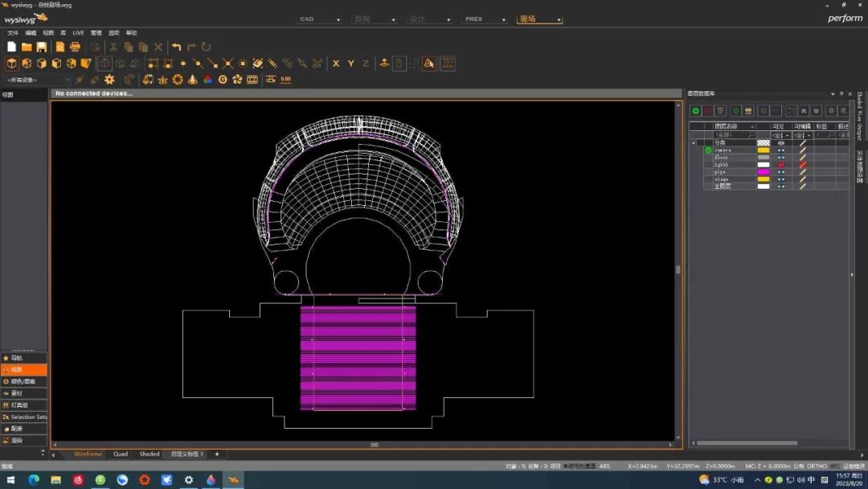
Task: Toggle visibility eye of the bottom white layer
Action: pos(780,187)
